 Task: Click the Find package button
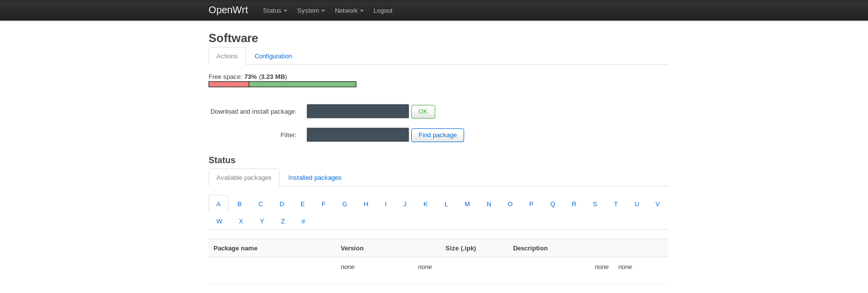point(437,135)
